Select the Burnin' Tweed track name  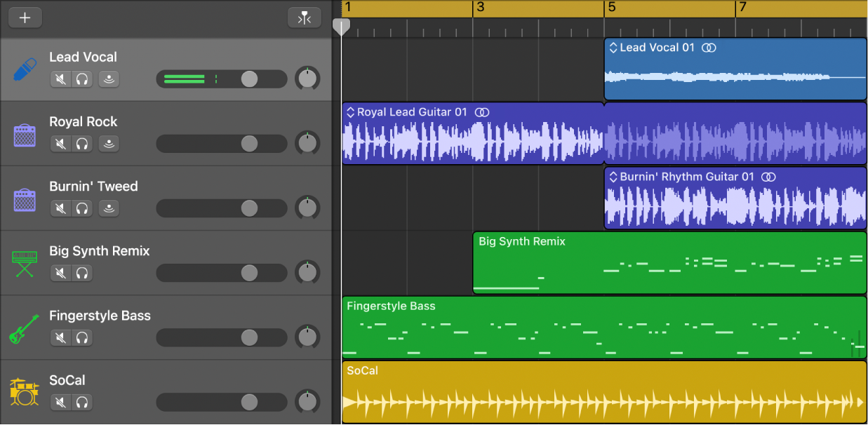(93, 187)
